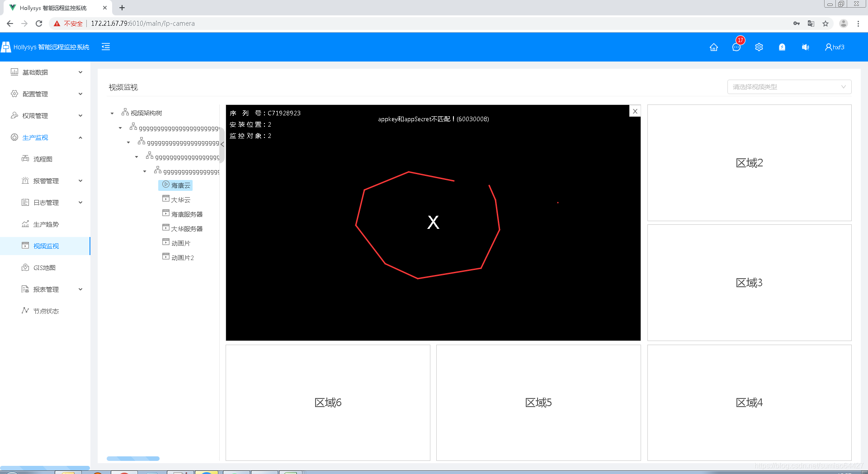Select video area 区域6
Screen dimensions: 868x474
[x=328, y=403]
